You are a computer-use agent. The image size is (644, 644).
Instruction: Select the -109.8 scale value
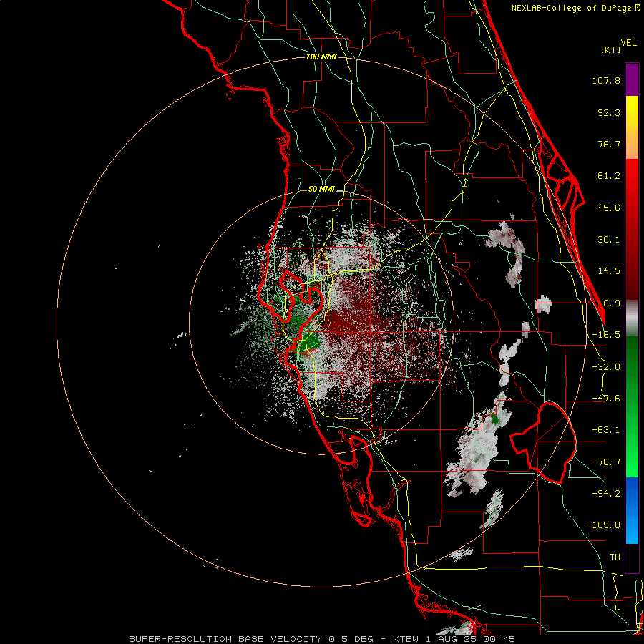pos(603,525)
